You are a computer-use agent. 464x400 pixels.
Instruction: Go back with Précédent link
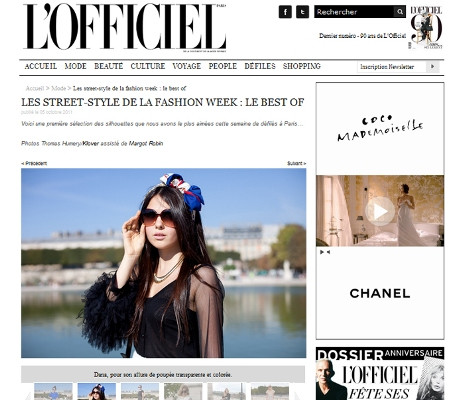[x=34, y=163]
